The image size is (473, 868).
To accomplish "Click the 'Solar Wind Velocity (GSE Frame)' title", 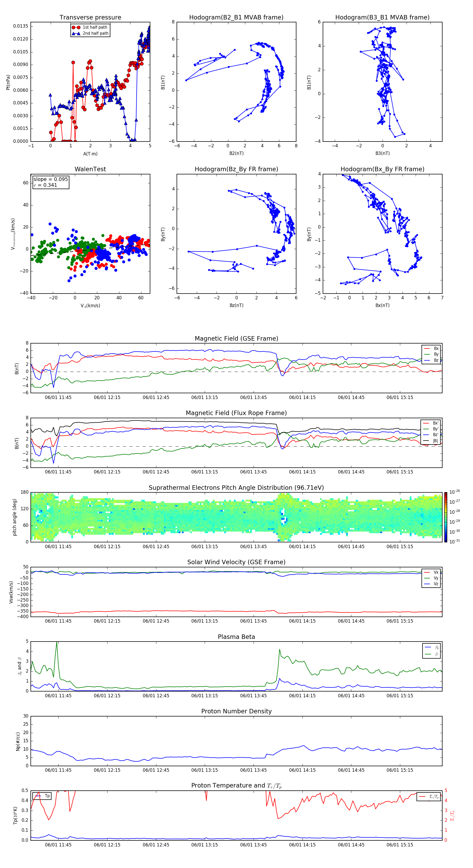I will (x=236, y=562).
